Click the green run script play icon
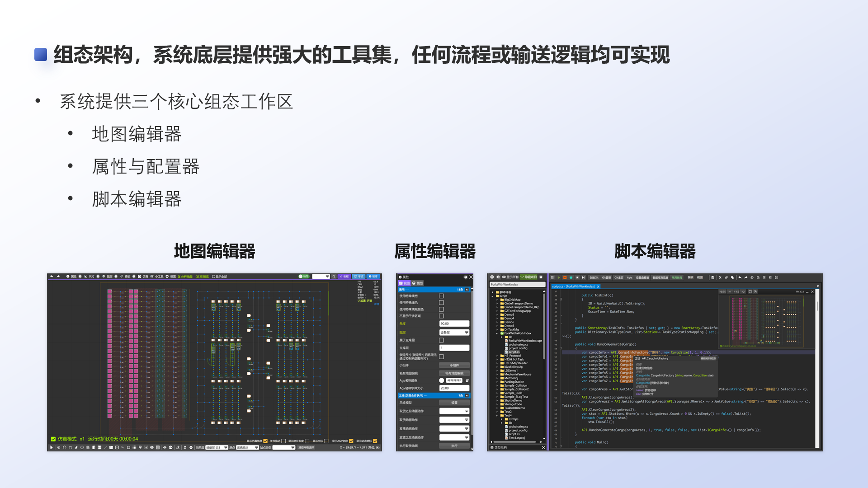868x488 pixels. [x=559, y=277]
